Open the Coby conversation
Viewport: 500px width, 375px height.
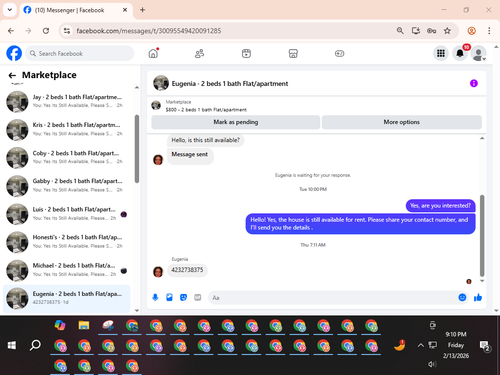[67, 157]
